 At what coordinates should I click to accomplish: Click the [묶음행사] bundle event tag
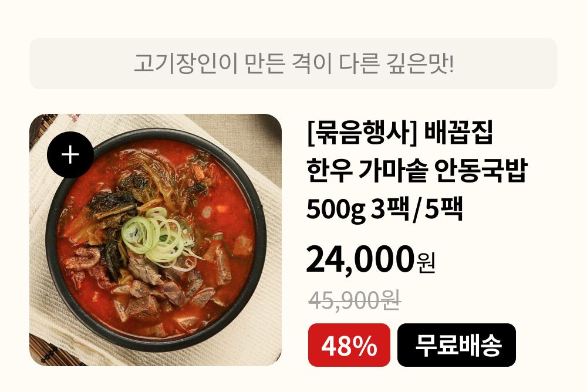[x=362, y=133]
